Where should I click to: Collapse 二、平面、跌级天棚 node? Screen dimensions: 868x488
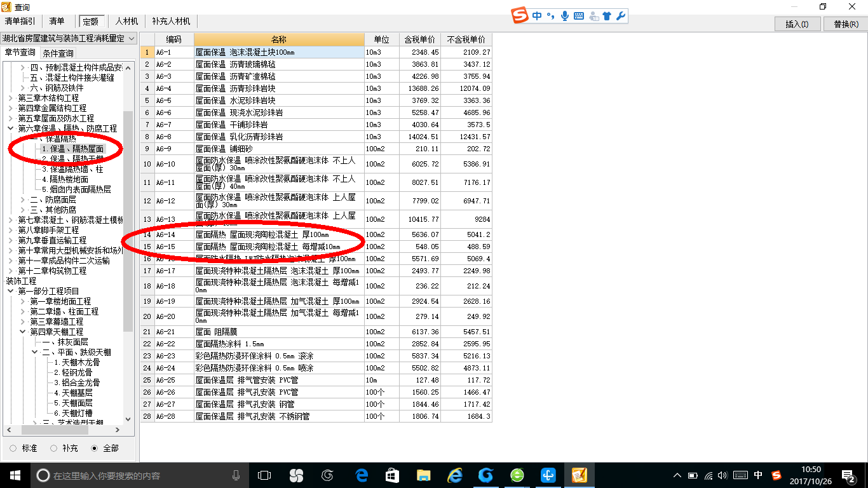point(35,352)
